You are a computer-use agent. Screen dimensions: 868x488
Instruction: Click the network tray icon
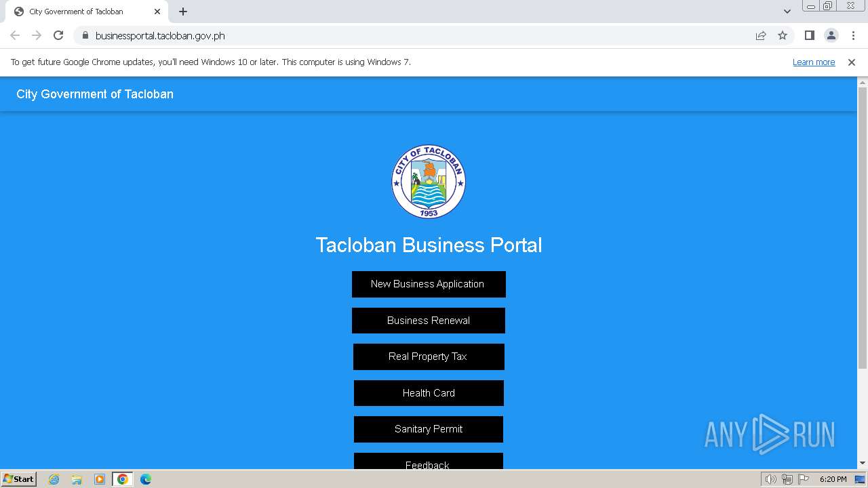click(787, 479)
